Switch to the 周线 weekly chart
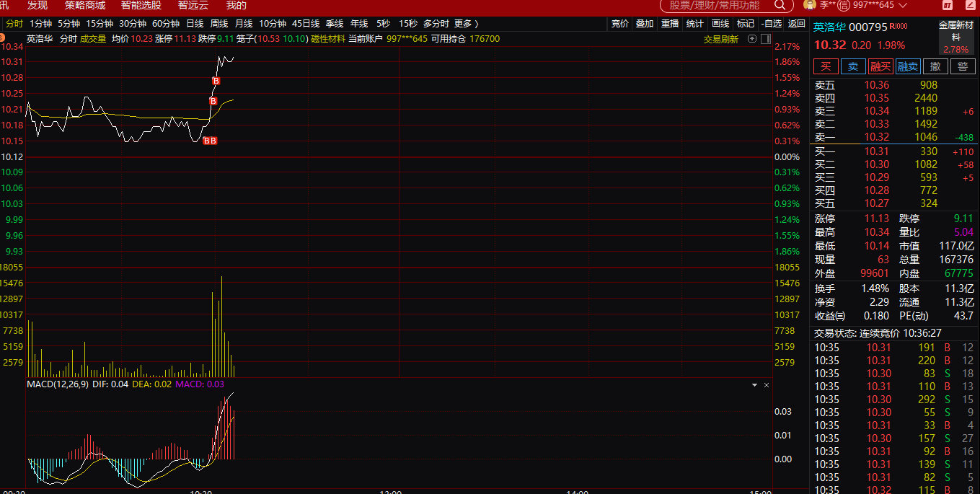Screen dimensions: 980x494 coord(219,24)
